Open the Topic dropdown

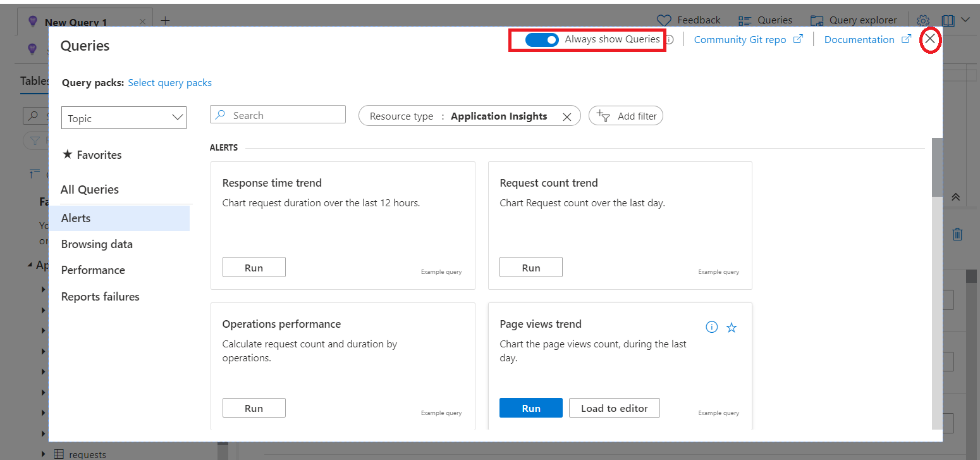(x=124, y=118)
